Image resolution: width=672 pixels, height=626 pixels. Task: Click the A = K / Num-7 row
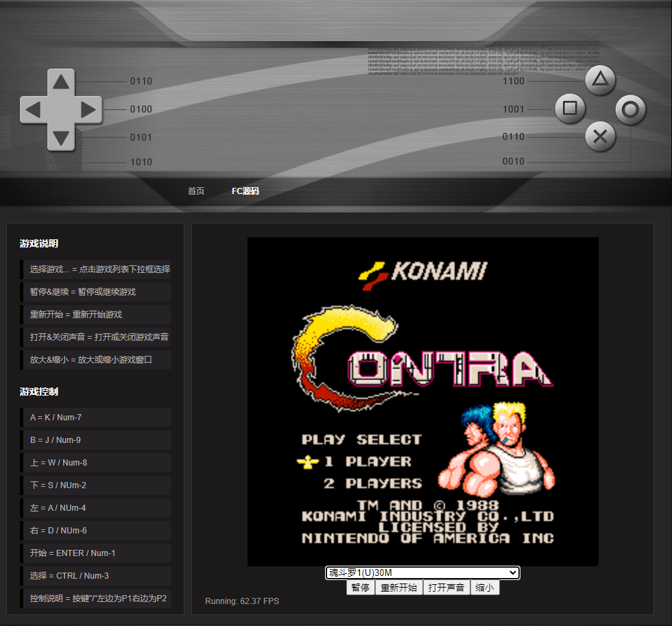pos(96,418)
